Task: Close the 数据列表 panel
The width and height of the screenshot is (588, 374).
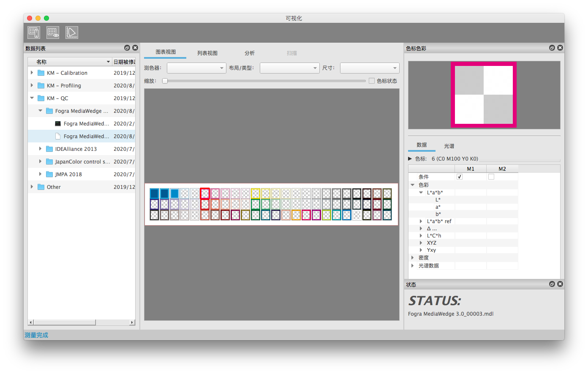Action: (135, 48)
